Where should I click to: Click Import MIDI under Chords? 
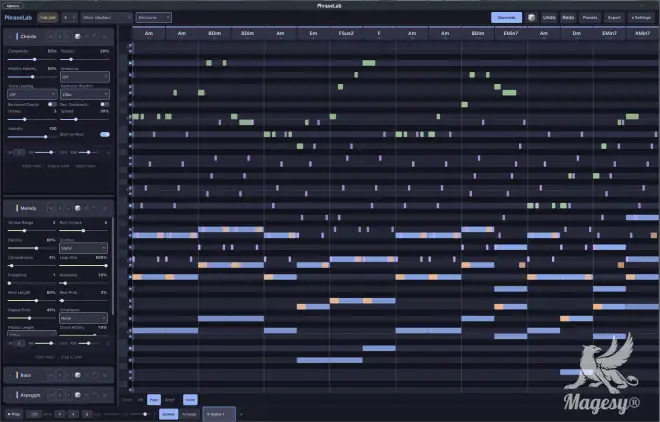(85, 166)
